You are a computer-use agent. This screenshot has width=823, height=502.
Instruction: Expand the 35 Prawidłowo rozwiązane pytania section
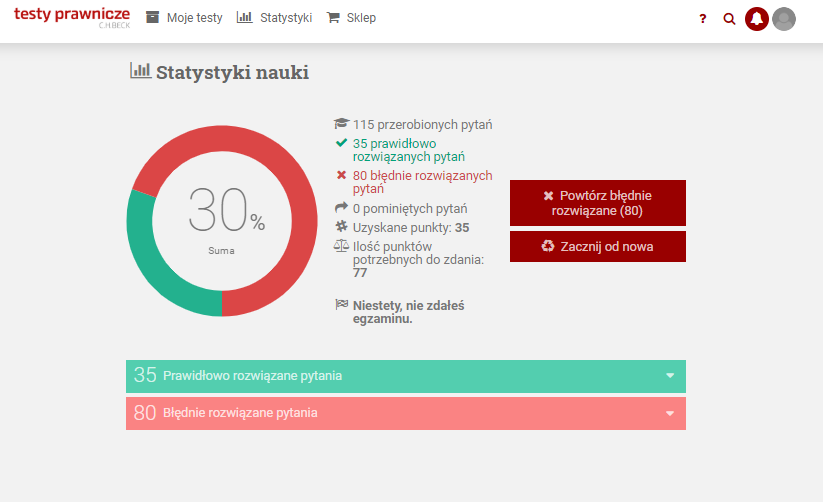(x=406, y=376)
